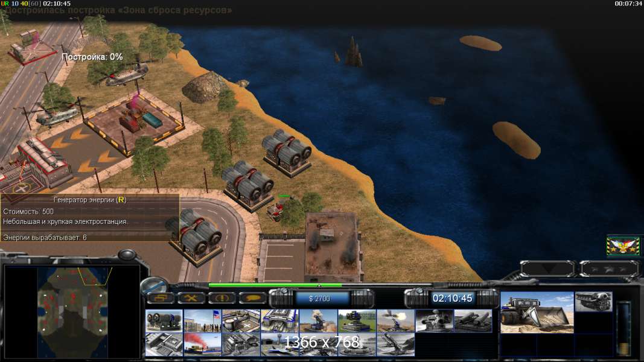The height and width of the screenshot is (362, 644).
Task: Choose the defense turret build icon on grass
Action: click(357, 320)
